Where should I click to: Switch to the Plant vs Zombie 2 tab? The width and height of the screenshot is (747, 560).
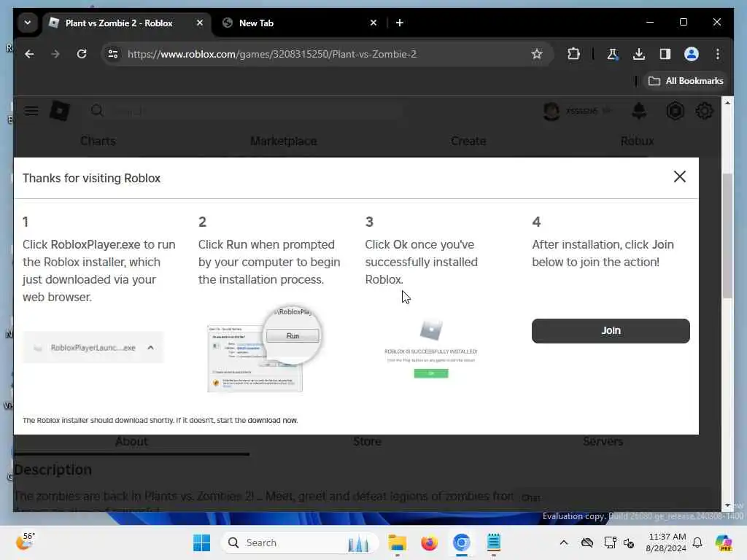(119, 23)
